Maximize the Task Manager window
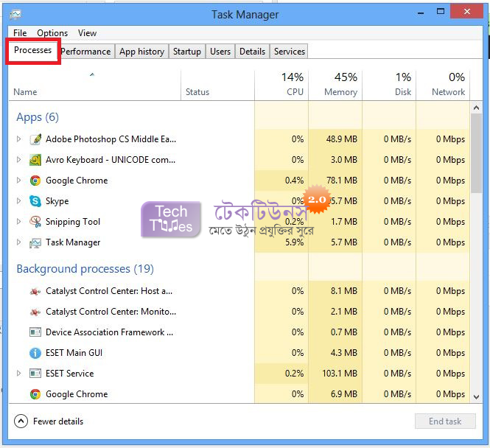 [441, 12]
